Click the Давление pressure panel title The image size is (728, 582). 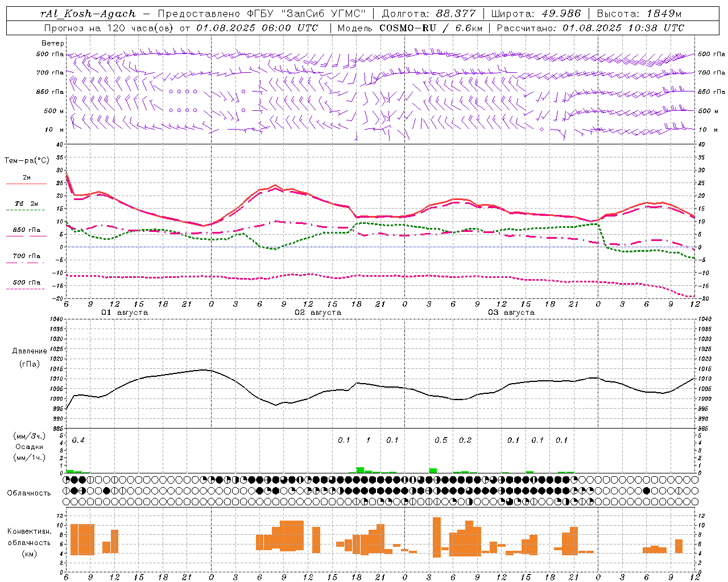click(x=30, y=351)
